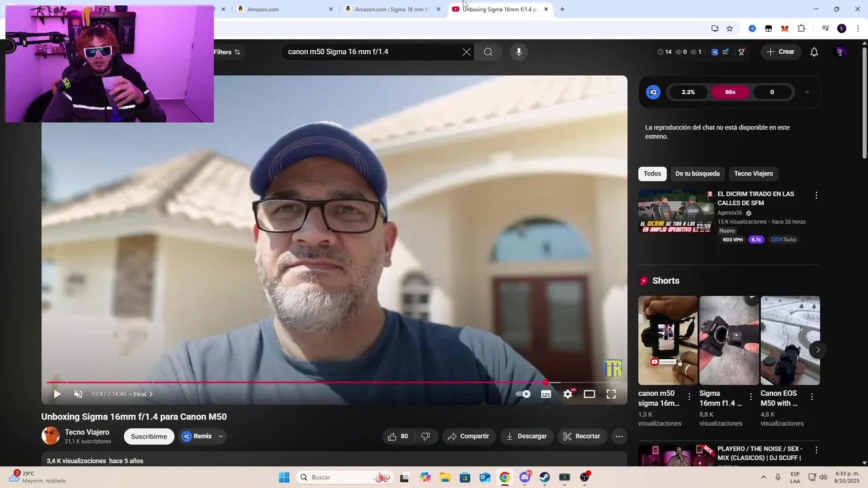Image resolution: width=868 pixels, height=488 pixels.
Task: Clear the search box text
Action: coord(467,52)
